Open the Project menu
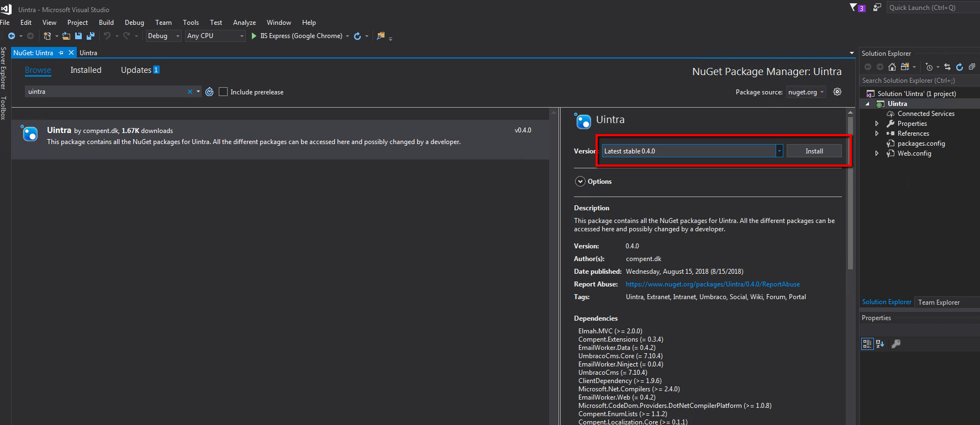Image resolution: width=980 pixels, height=425 pixels. (x=77, y=23)
